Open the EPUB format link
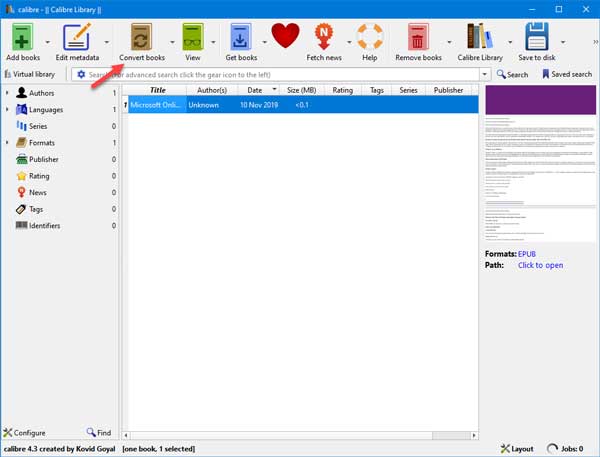 pyautogui.click(x=527, y=254)
